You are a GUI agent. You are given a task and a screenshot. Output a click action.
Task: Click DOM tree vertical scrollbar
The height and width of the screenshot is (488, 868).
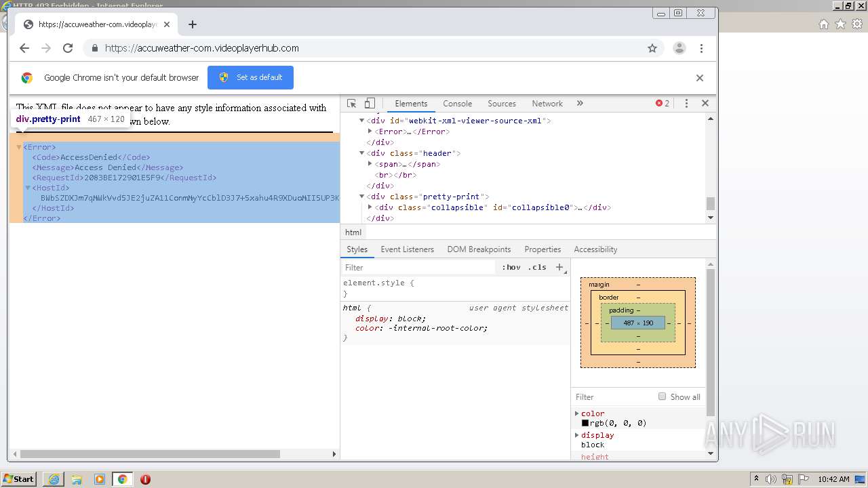point(711,203)
